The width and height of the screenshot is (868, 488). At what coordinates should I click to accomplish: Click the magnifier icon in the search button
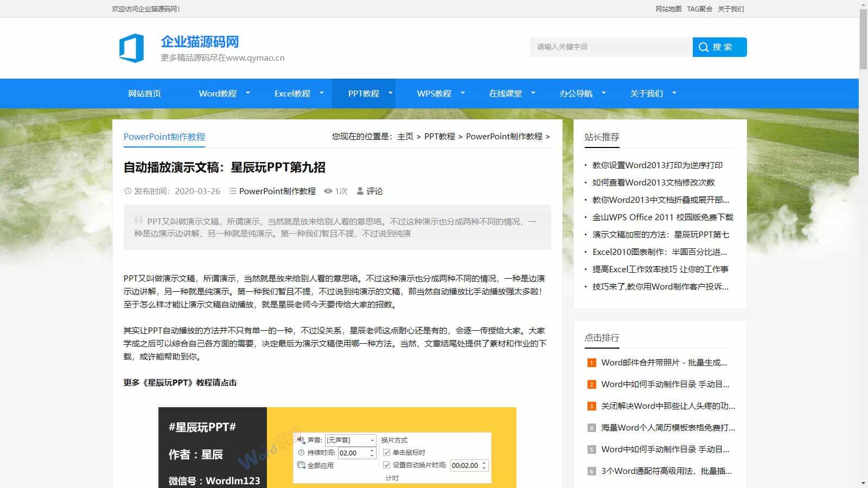(x=704, y=47)
